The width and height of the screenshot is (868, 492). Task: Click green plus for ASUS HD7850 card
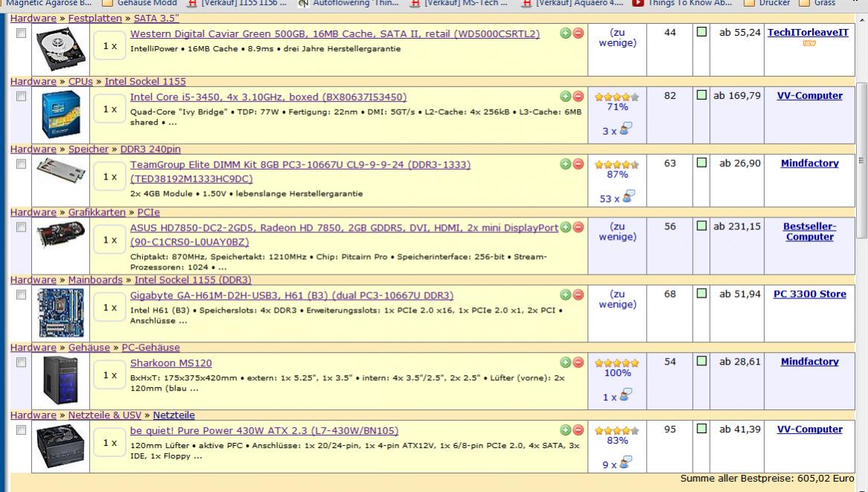[x=565, y=227]
